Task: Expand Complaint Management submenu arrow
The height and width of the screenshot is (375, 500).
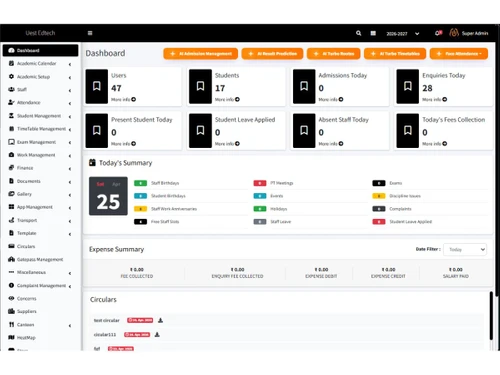Action: point(70,286)
